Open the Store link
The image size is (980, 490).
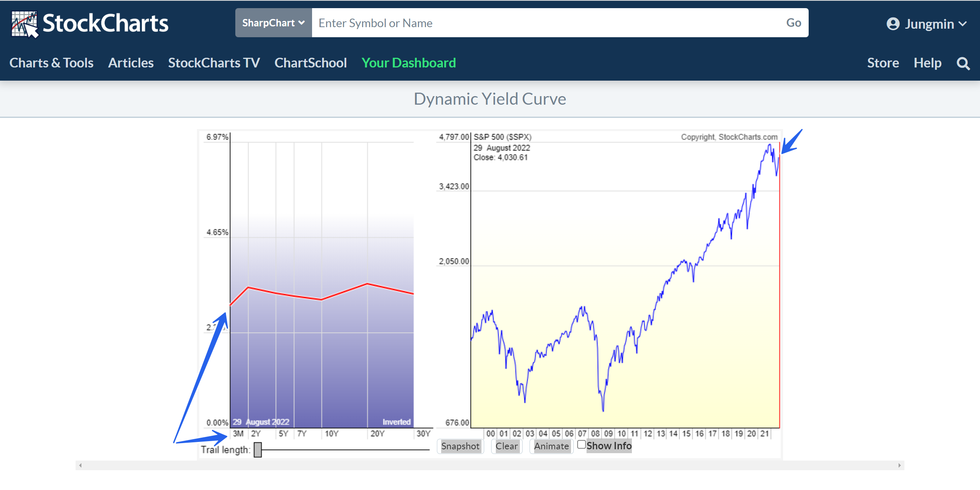coord(883,63)
